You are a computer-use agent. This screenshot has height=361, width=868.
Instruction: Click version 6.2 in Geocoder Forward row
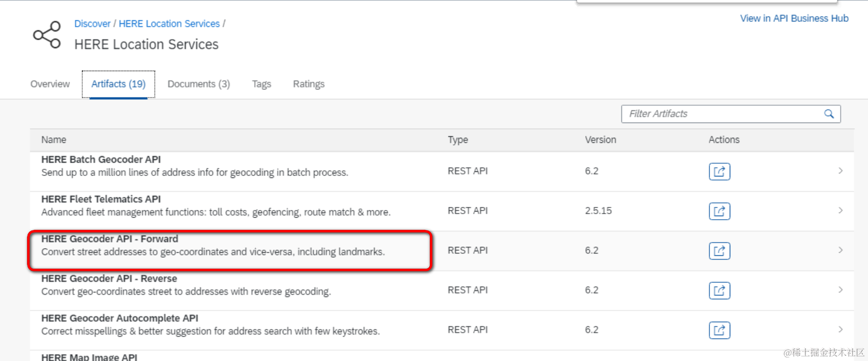click(591, 250)
